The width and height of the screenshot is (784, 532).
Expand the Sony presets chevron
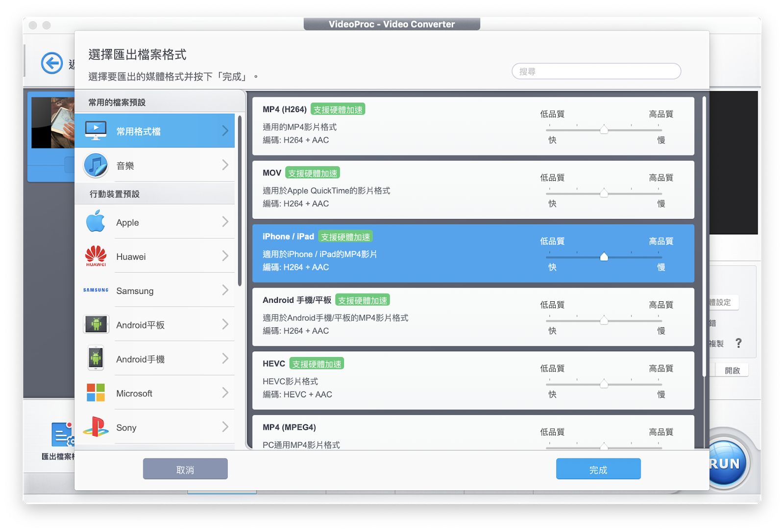pos(225,427)
